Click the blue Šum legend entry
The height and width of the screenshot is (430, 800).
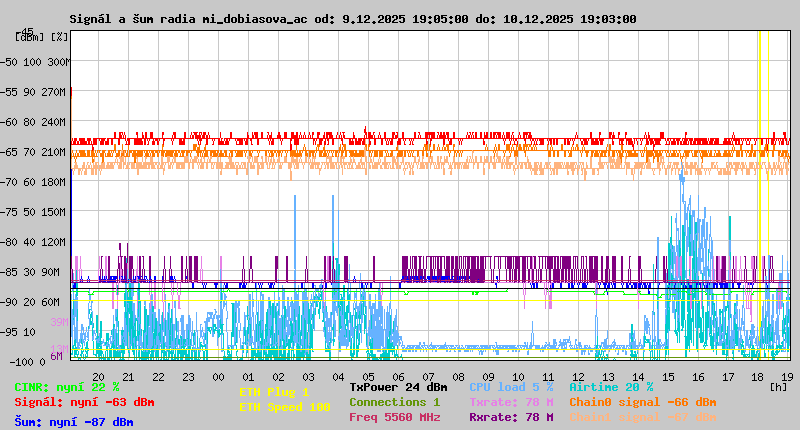point(73,422)
